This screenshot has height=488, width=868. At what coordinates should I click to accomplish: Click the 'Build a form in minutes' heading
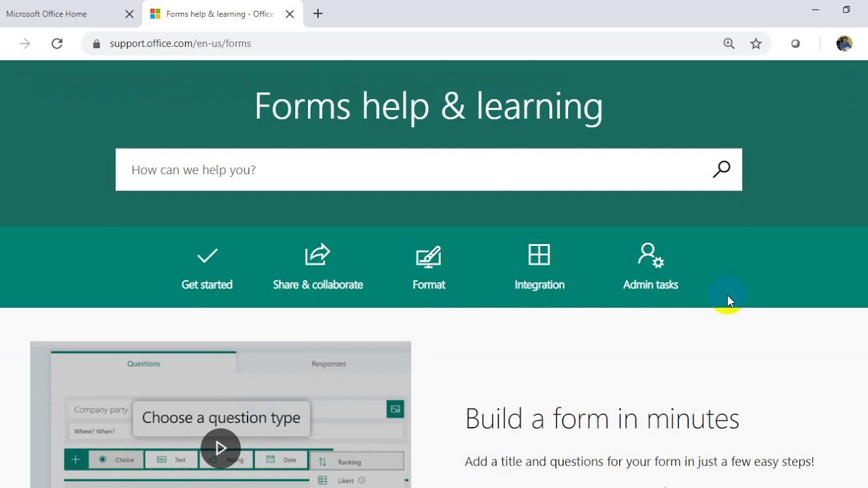pyautogui.click(x=602, y=418)
